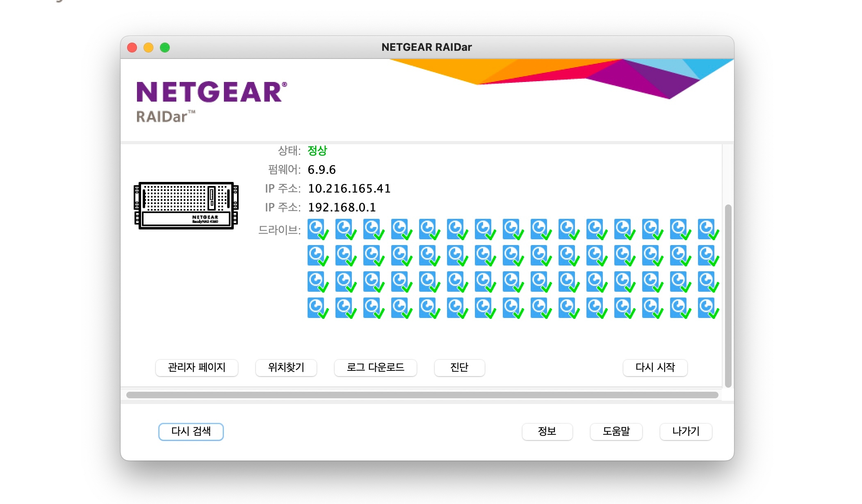
Task: Click the eighth drive icon in the second row
Action: pyautogui.click(x=513, y=256)
